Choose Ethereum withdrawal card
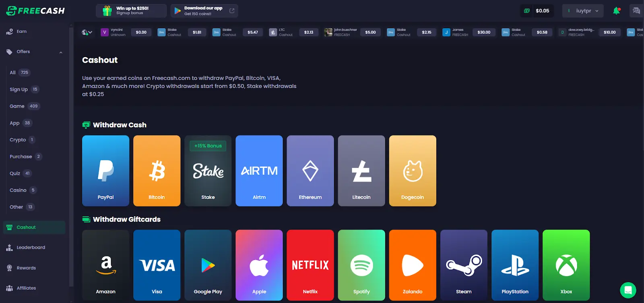The height and width of the screenshot is (303, 644). (x=310, y=171)
